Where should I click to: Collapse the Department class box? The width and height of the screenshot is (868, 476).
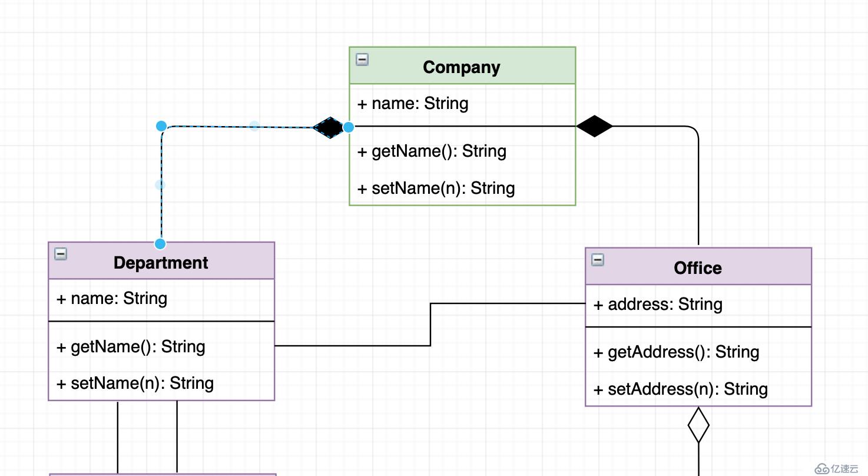tap(61, 254)
